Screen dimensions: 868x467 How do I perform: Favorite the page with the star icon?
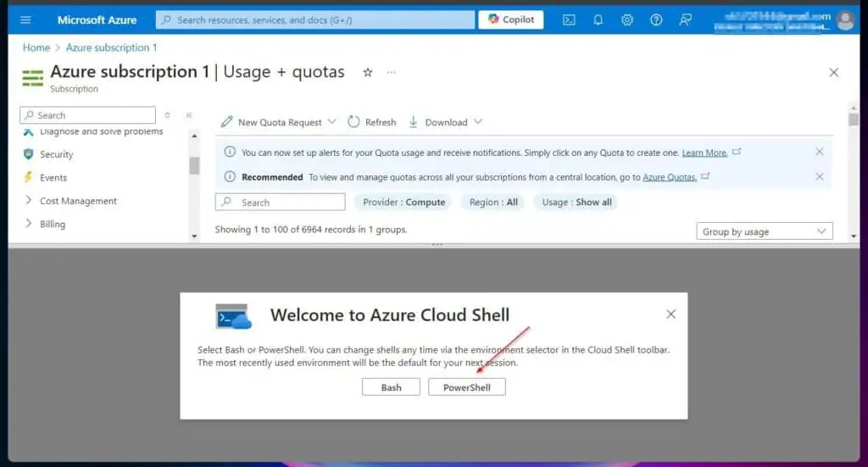368,73
